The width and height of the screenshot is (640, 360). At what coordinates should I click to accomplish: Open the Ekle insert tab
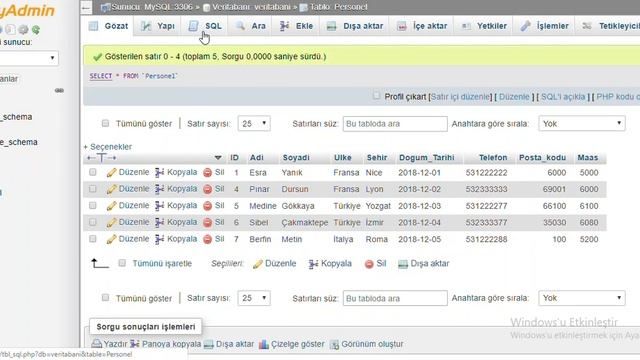pos(296,26)
